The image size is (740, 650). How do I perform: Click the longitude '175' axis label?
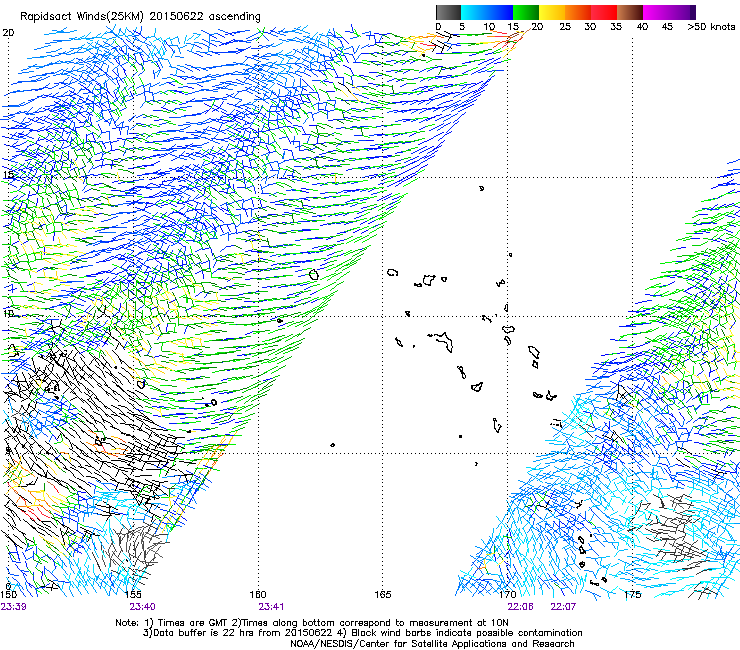pos(633,595)
